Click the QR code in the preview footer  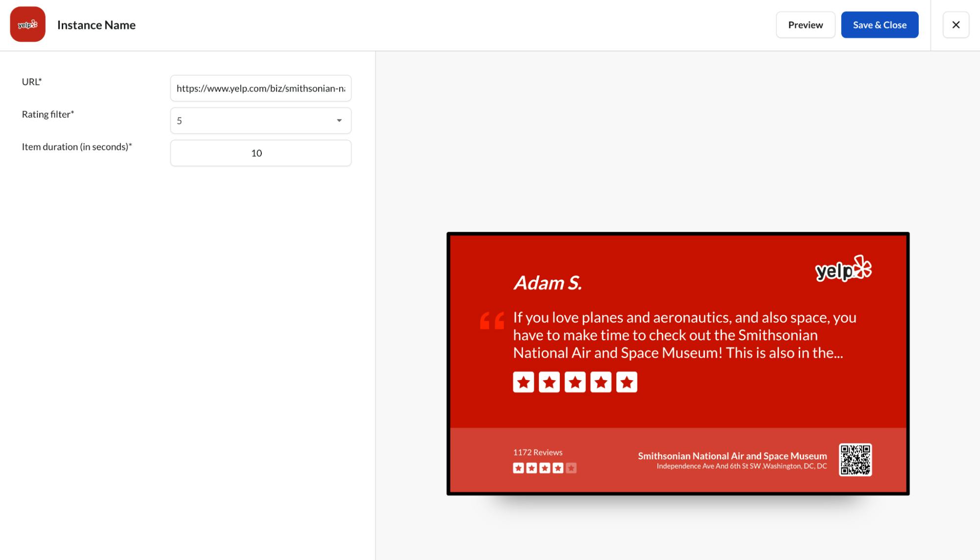(855, 460)
